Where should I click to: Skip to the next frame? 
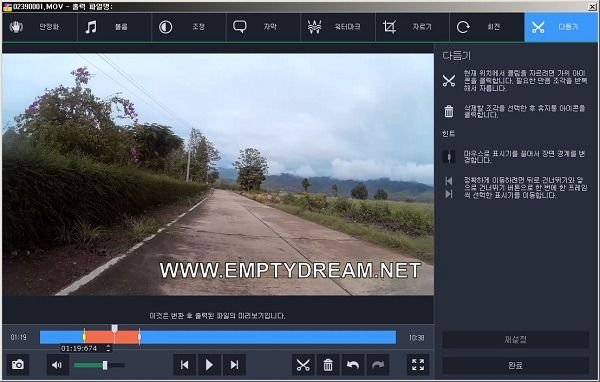pyautogui.click(x=235, y=365)
